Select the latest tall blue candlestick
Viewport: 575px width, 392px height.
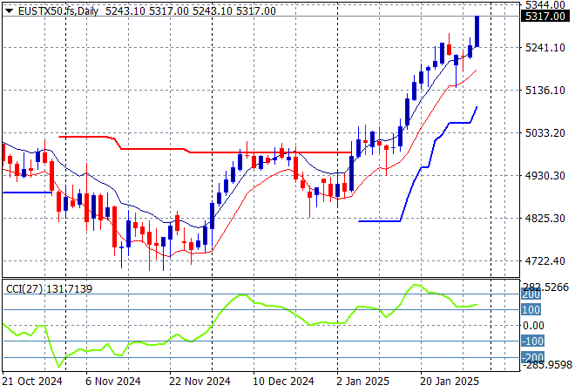477,31
